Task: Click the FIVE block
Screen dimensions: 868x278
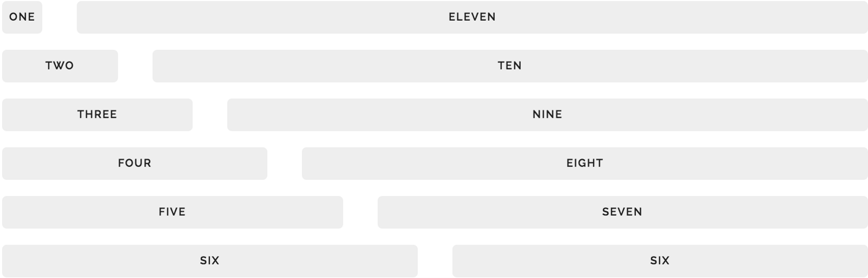Action: [x=173, y=212]
